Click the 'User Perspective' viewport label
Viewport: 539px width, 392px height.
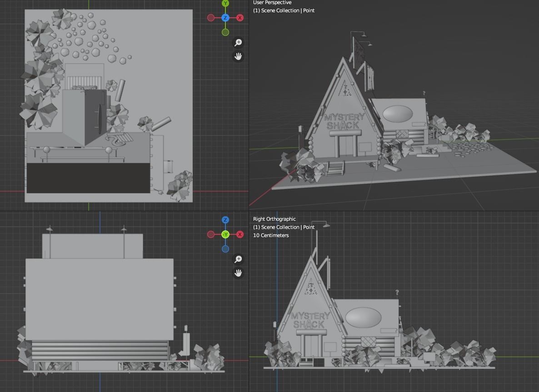(x=272, y=2)
